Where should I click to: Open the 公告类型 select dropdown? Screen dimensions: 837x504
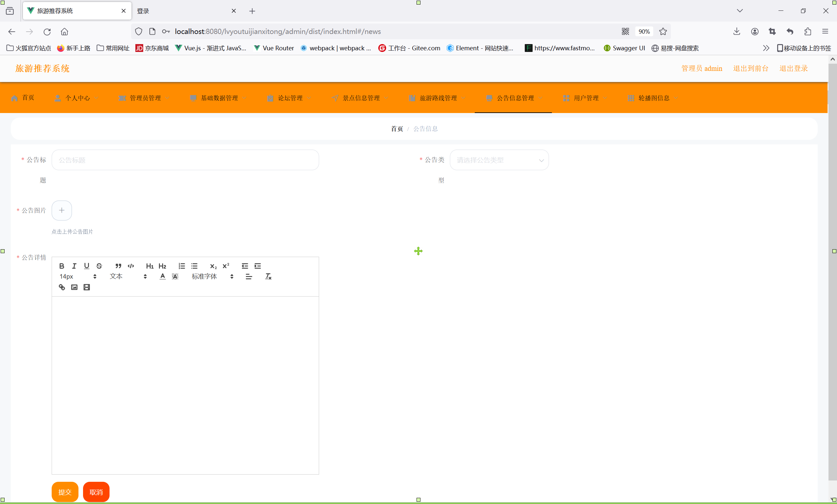click(x=499, y=160)
